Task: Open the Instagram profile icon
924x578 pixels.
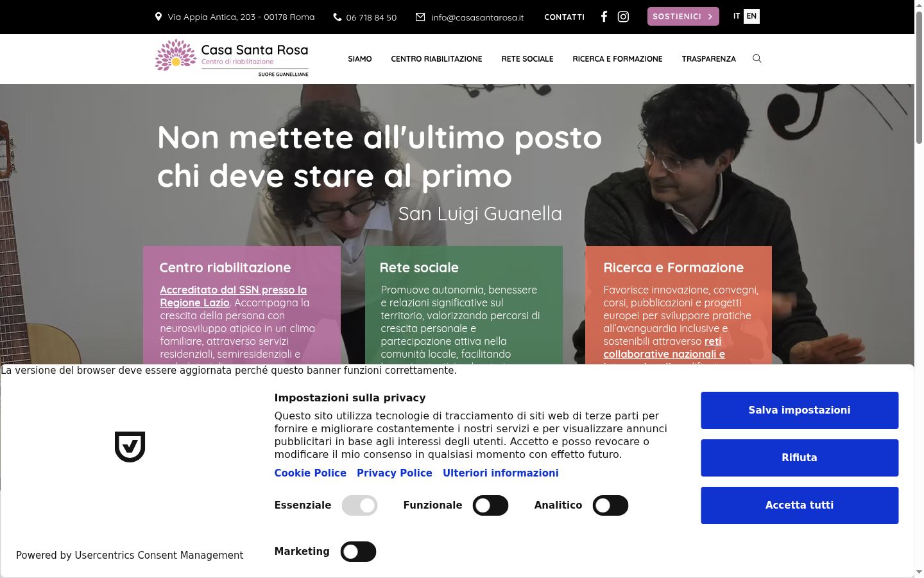Action: [623, 17]
